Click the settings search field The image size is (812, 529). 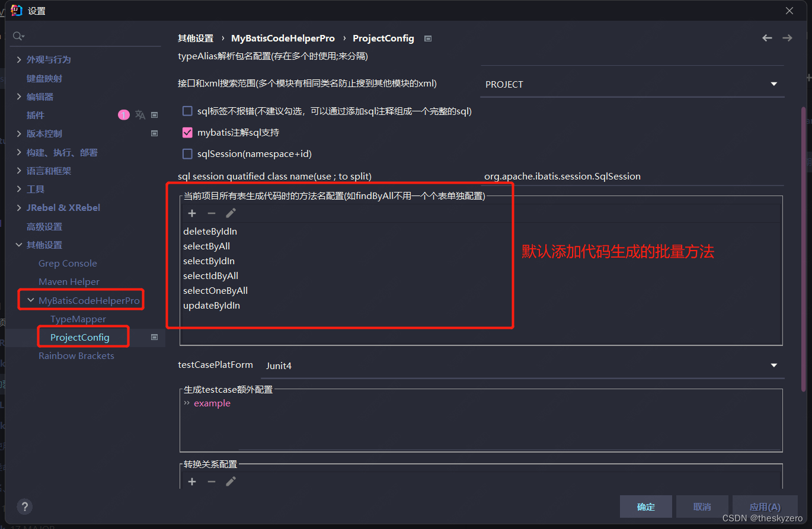(86, 36)
